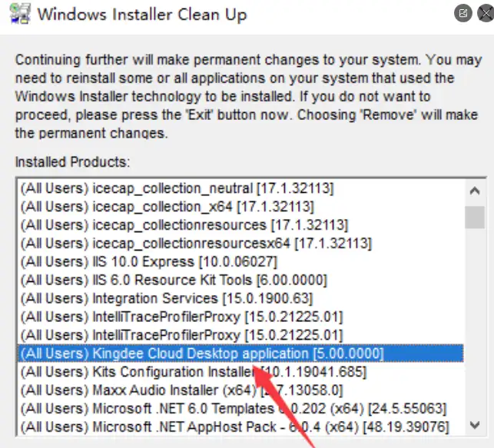Close the Windows Installer Clean Up window
Image resolution: width=494 pixels, height=448 pixels.
click(486, 13)
